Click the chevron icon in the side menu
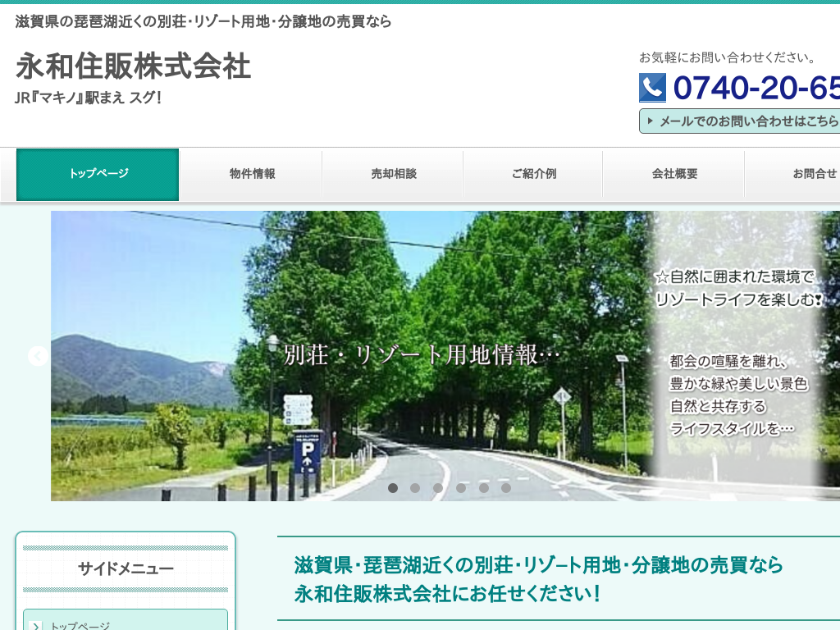840x630 pixels. [35, 626]
